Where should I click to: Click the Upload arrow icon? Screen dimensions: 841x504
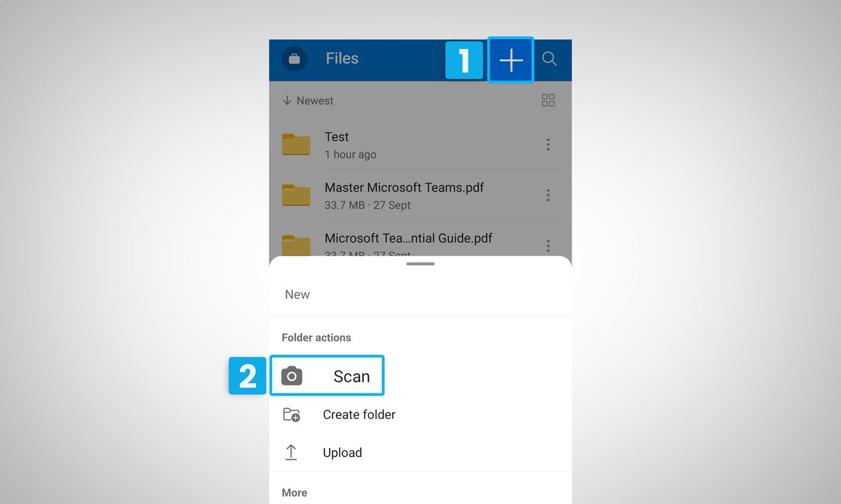291,453
